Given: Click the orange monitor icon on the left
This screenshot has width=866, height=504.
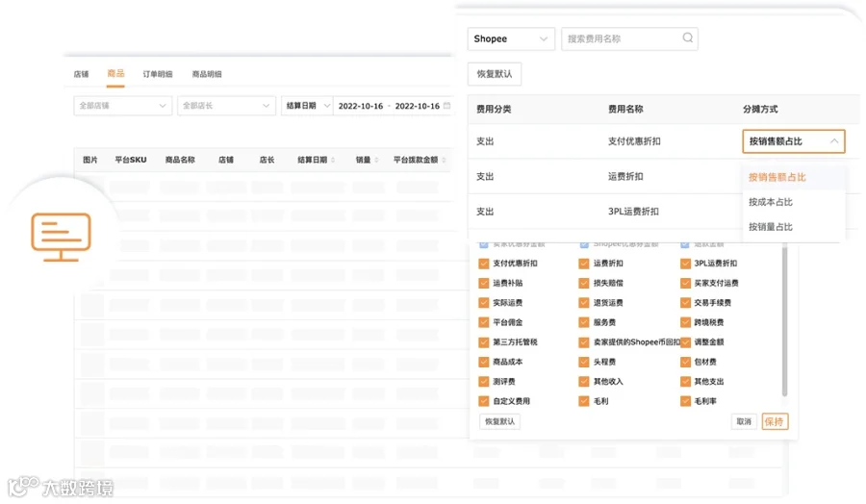Looking at the screenshot, I should click(61, 237).
